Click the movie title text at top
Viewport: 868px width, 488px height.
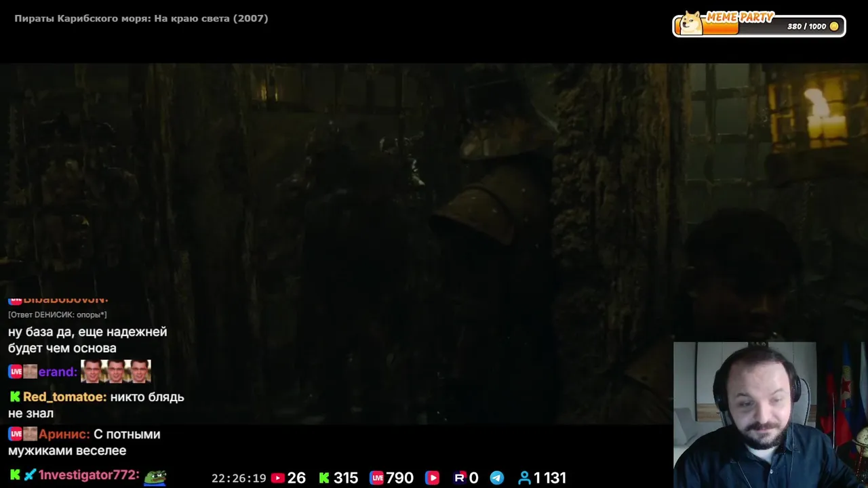pyautogui.click(x=141, y=18)
